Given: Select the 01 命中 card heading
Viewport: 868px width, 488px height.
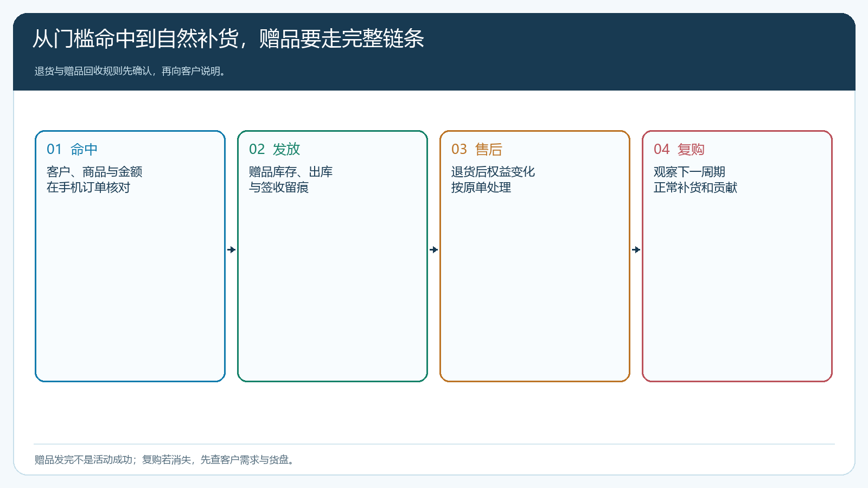Looking at the screenshot, I should pos(72,149).
